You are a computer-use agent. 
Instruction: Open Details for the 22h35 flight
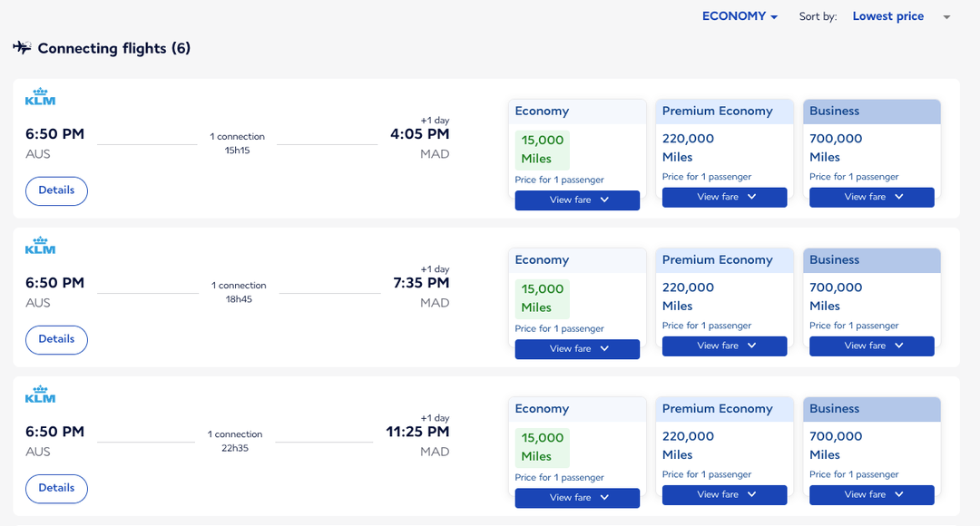(x=56, y=488)
